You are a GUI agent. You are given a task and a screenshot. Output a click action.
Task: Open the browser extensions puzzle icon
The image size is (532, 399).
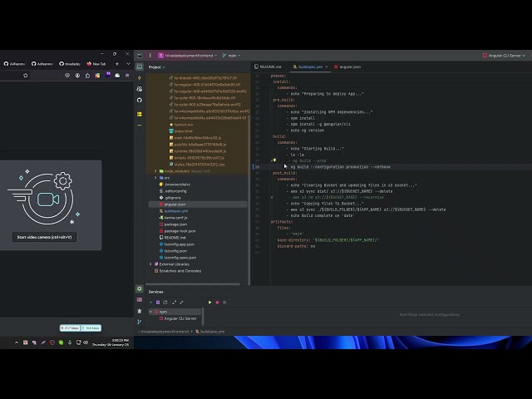click(87, 76)
